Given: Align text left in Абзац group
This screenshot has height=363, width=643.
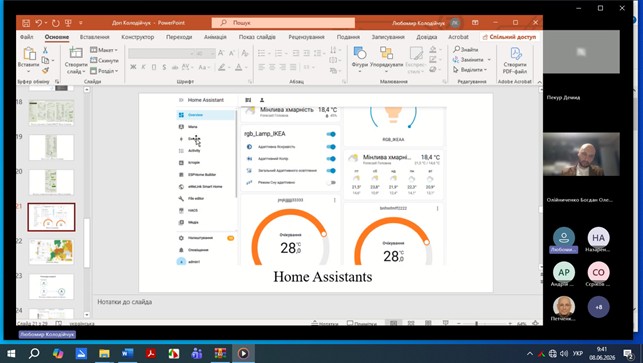Looking at the screenshot, I should (x=261, y=67).
